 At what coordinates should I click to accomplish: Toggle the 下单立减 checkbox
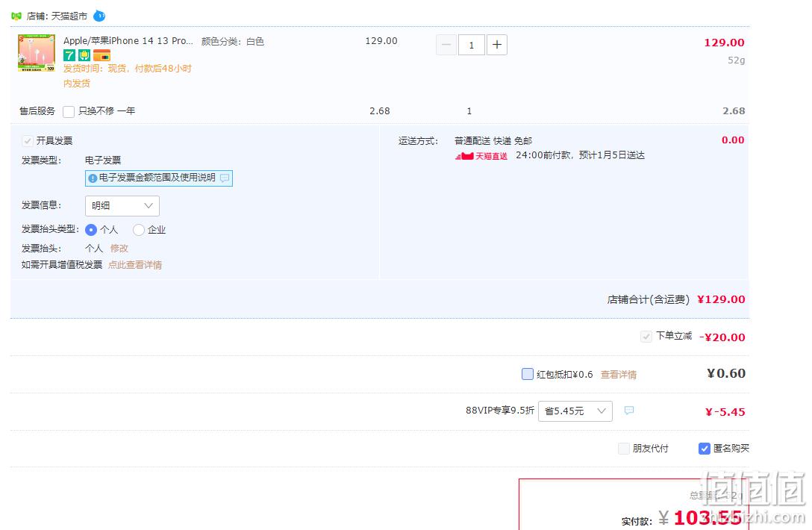[646, 336]
